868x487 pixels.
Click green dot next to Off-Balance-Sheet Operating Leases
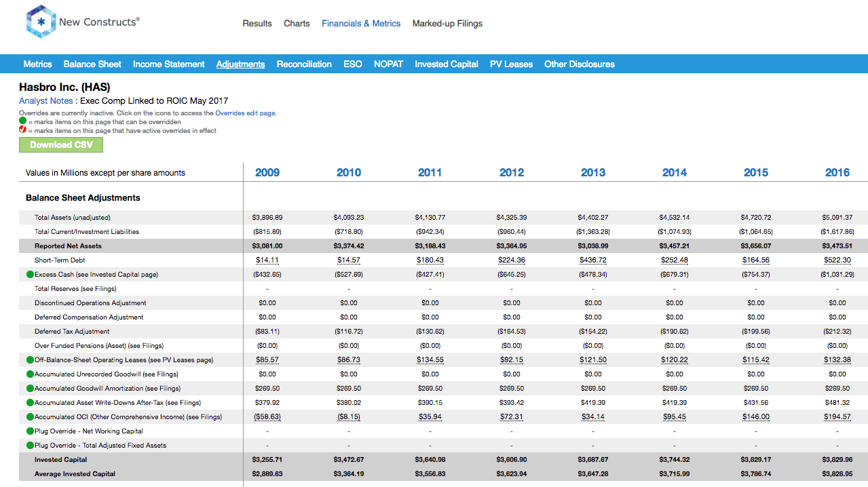(x=30, y=360)
